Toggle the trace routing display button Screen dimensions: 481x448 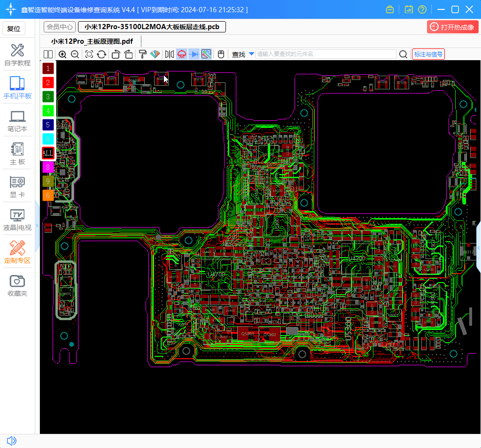pos(206,55)
